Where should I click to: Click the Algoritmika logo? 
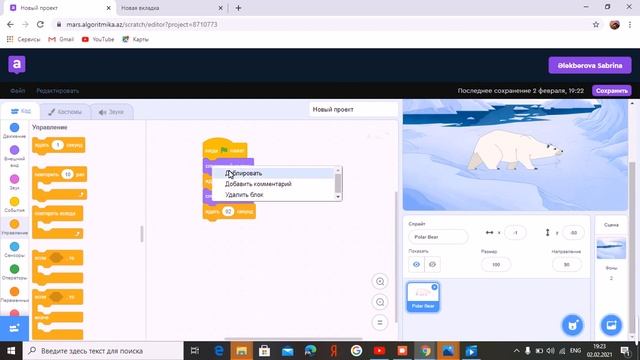(x=17, y=64)
